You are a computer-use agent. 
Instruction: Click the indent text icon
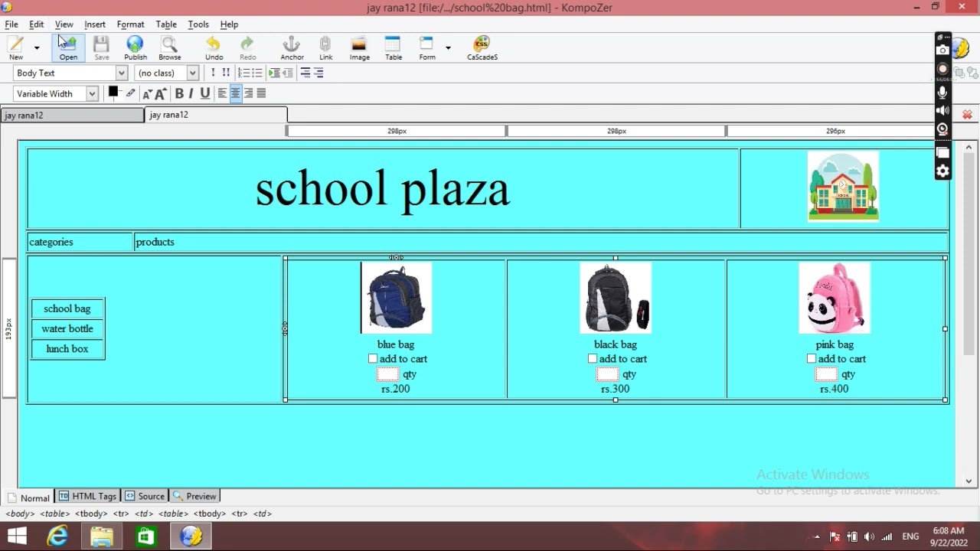(x=274, y=73)
